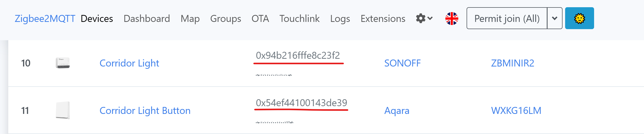Select the Touchlink menu item
644x134 pixels.
pos(299,19)
